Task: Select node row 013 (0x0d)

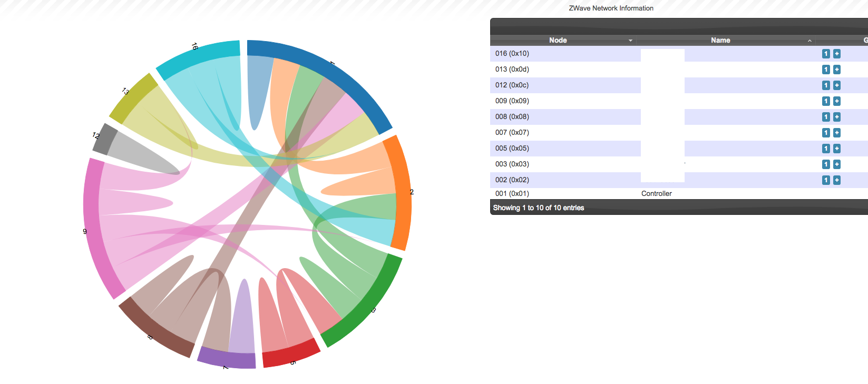Action: pyautogui.click(x=679, y=70)
